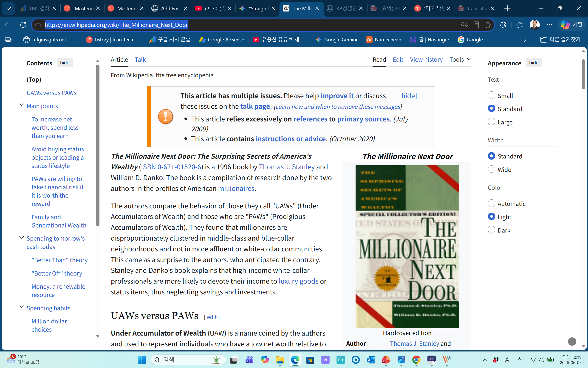
Task: Collapse Spending tomorrow's cash today section
Action: (x=21, y=238)
